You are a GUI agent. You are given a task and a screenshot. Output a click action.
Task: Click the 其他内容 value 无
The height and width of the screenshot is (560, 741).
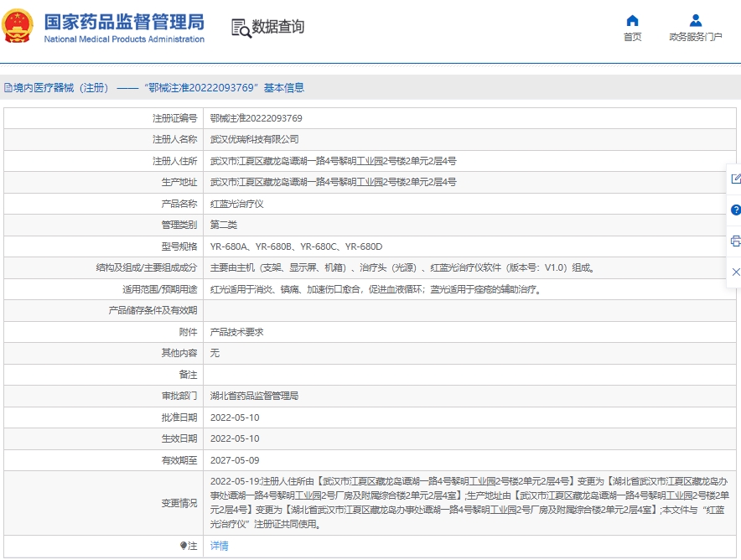[x=215, y=353]
